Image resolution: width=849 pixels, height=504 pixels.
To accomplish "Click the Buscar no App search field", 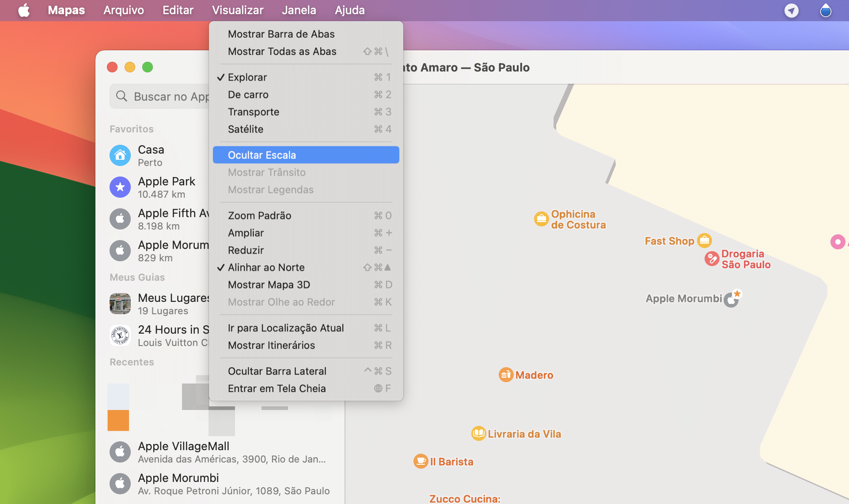I will point(160,96).
